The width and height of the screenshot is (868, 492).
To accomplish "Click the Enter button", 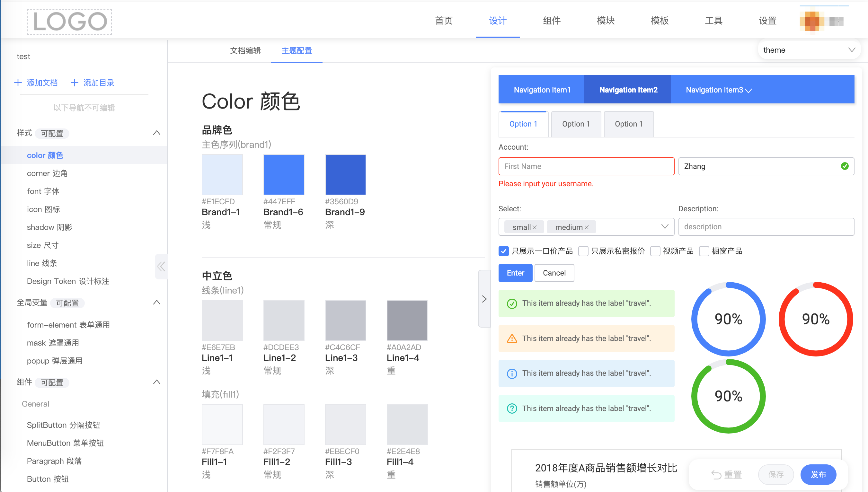I will point(515,273).
